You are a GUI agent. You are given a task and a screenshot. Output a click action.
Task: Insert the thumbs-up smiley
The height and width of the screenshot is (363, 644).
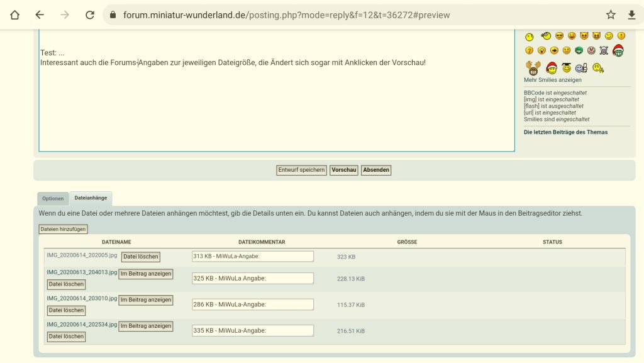pyautogui.click(x=581, y=67)
